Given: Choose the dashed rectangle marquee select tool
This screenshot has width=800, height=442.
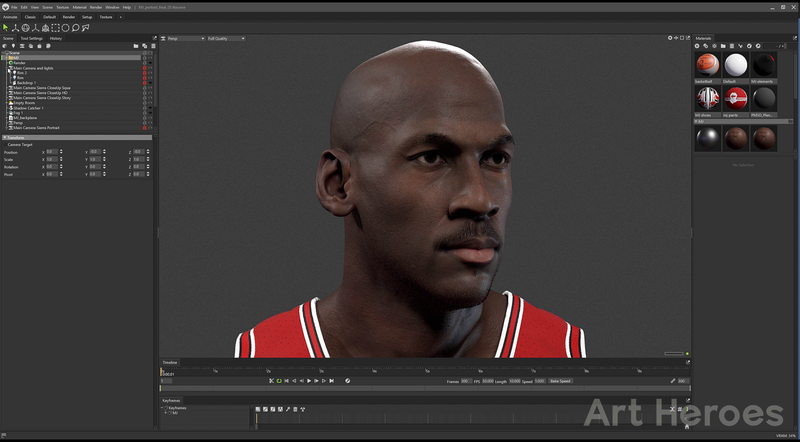Looking at the screenshot, I should point(55,28).
